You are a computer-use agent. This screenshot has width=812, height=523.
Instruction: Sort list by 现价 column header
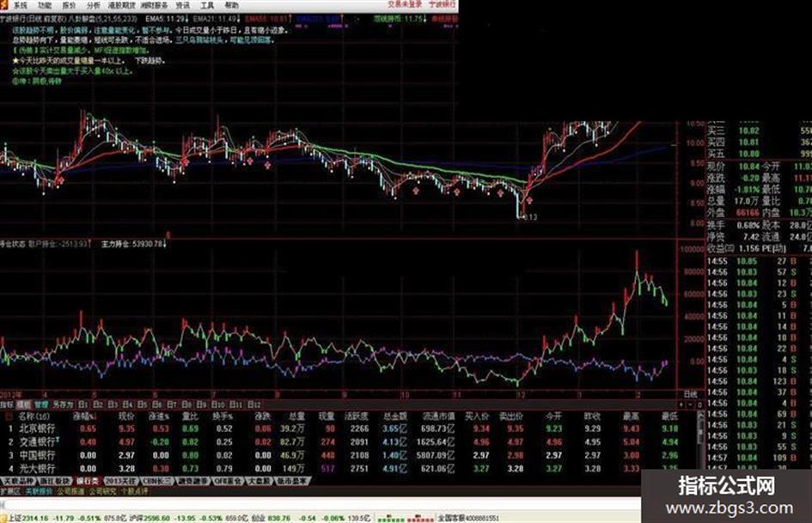pos(125,416)
